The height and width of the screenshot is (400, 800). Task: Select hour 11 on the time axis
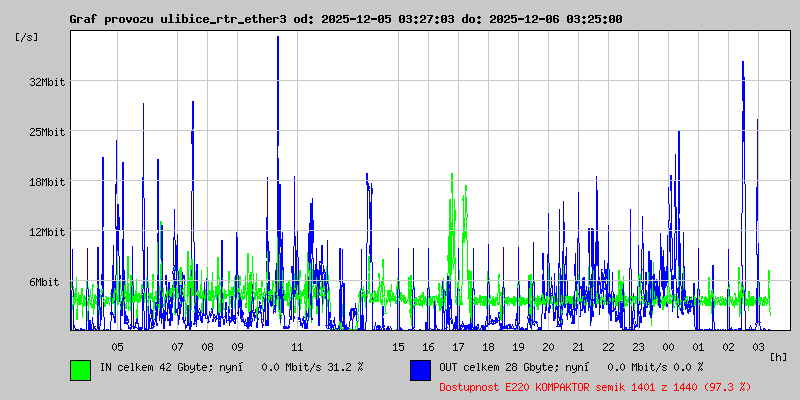[297, 347]
